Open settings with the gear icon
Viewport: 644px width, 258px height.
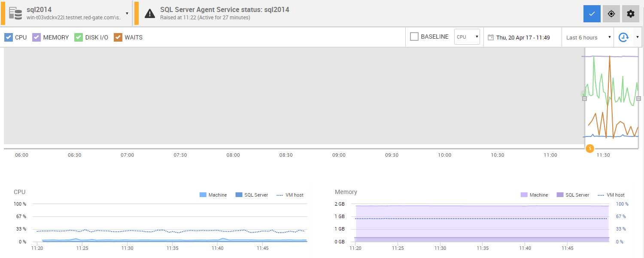(x=630, y=14)
